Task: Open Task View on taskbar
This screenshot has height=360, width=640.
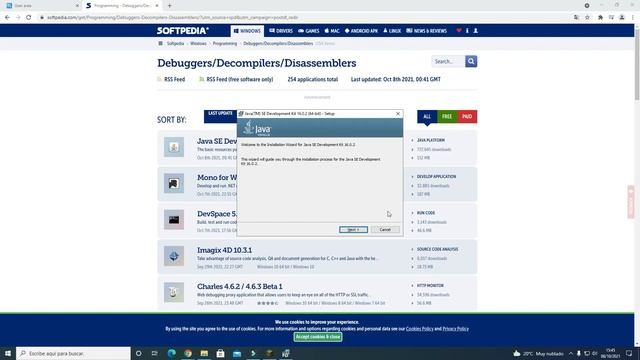Action: 155,353
